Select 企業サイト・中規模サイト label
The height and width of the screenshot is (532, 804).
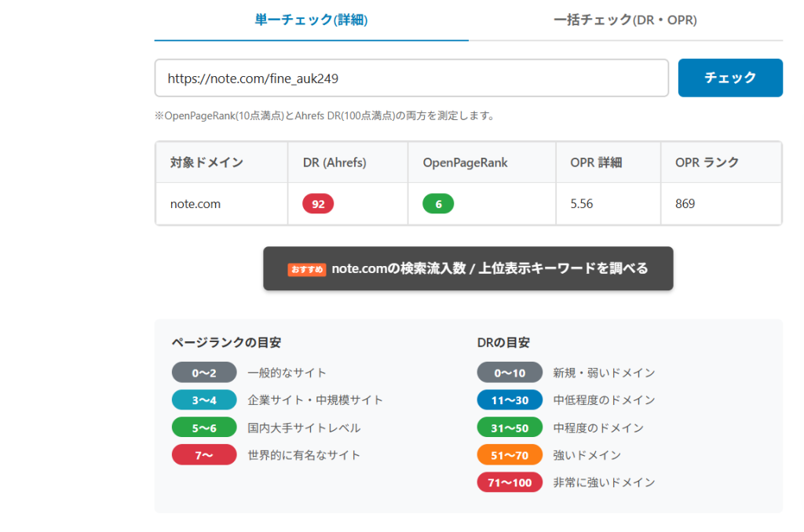316,399
